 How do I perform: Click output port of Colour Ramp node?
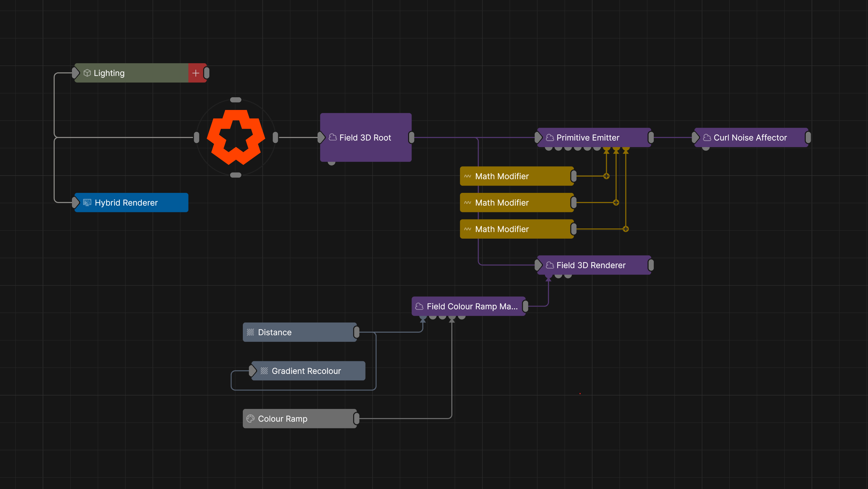click(357, 418)
